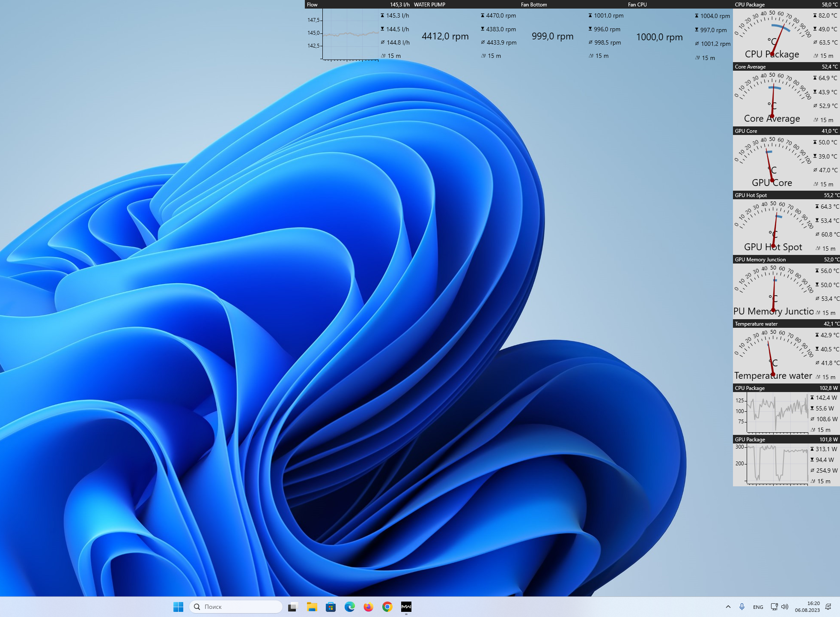The height and width of the screenshot is (617, 840).
Task: Open clock and date flyout
Action: point(807,607)
